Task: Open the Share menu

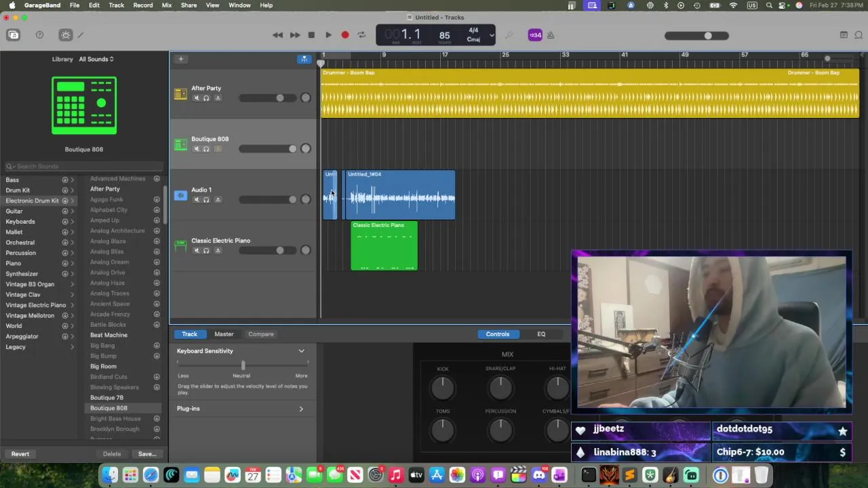Action: point(189,5)
